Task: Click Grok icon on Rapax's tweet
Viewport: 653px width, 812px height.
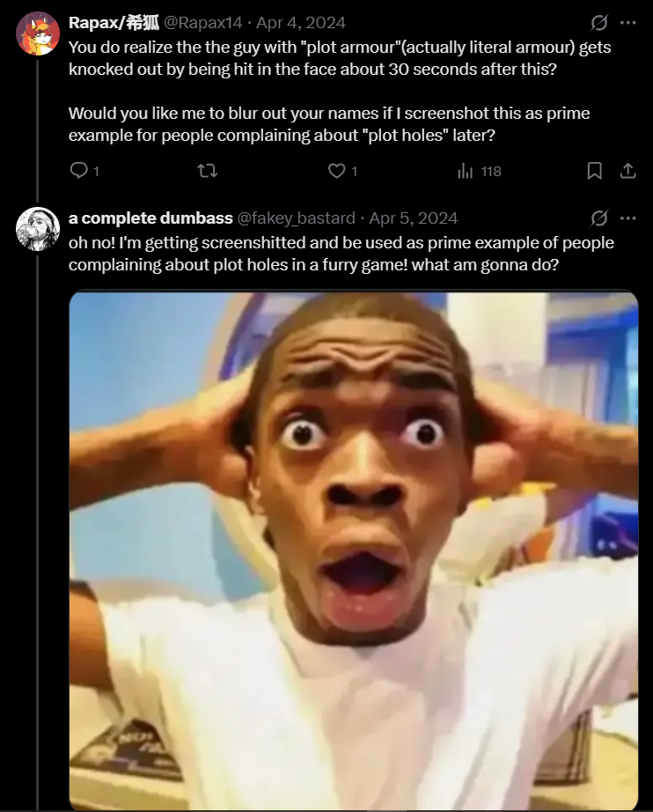Action: pos(598,22)
